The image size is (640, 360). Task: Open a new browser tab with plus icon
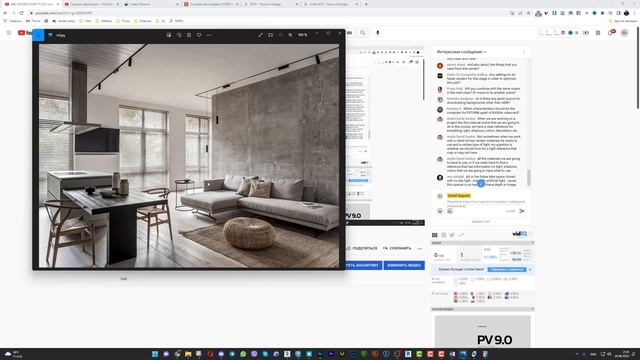point(366,4)
